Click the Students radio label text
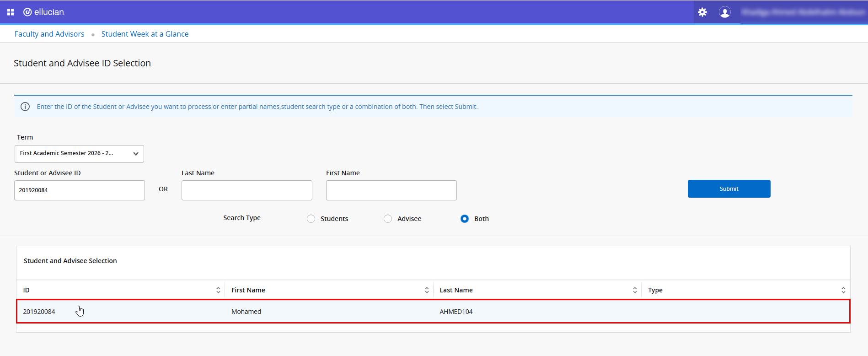868x356 pixels. [334, 219]
